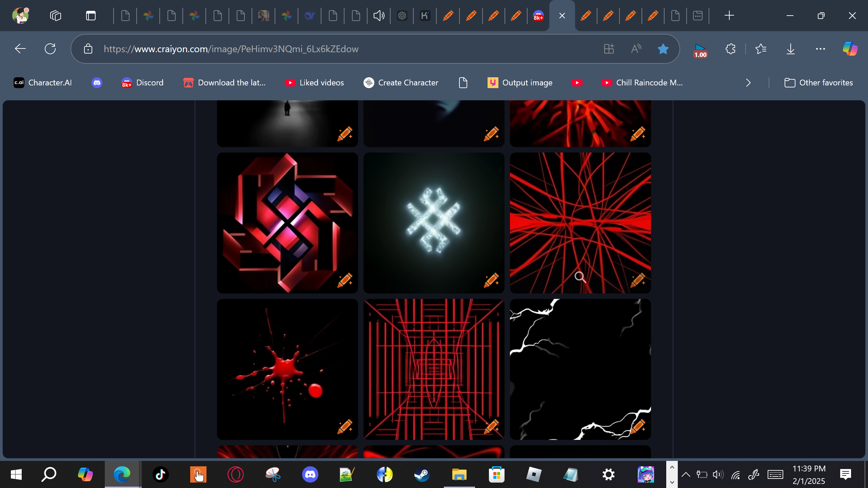Screen dimensions: 868x488
Task: Expand more bookmarks chevron on favorites bar
Action: coord(748,83)
